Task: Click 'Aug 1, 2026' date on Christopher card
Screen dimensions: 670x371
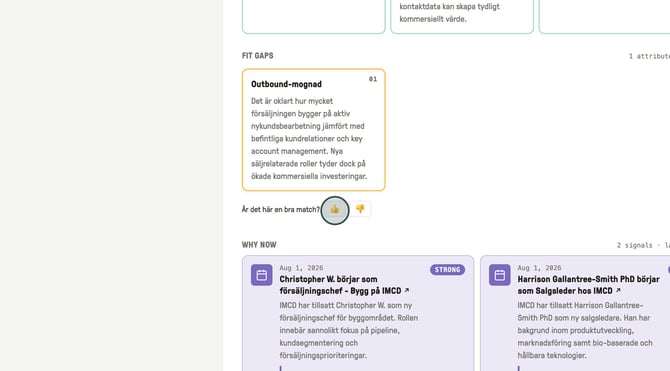Action: [x=301, y=268]
